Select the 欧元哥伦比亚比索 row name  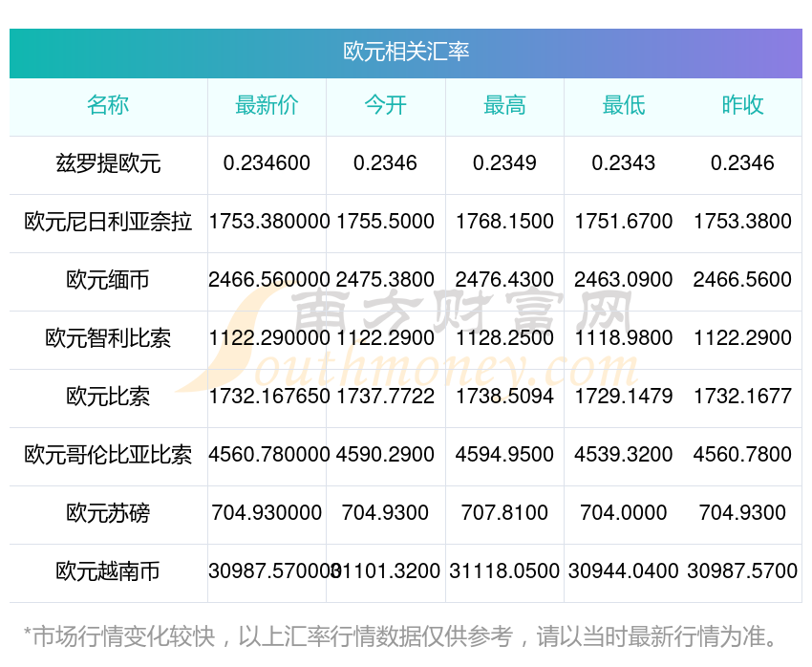pos(108,455)
